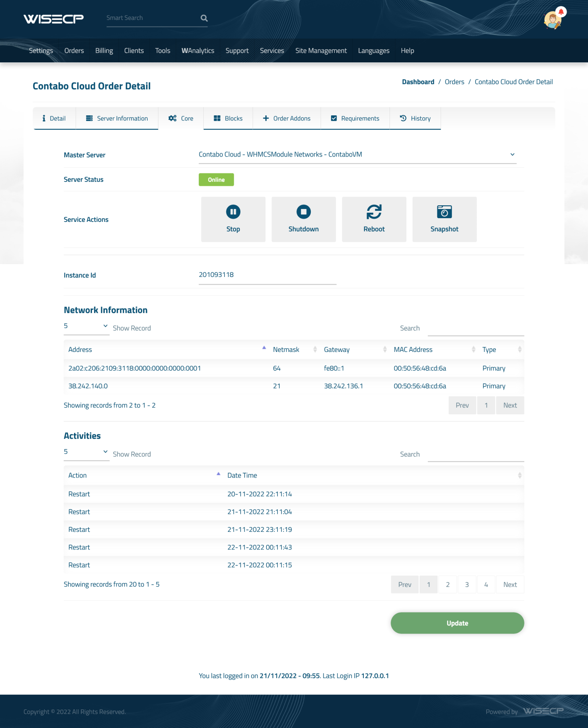Expand the Master Server dropdown
Viewport: 588px width, 728px height.
point(357,155)
